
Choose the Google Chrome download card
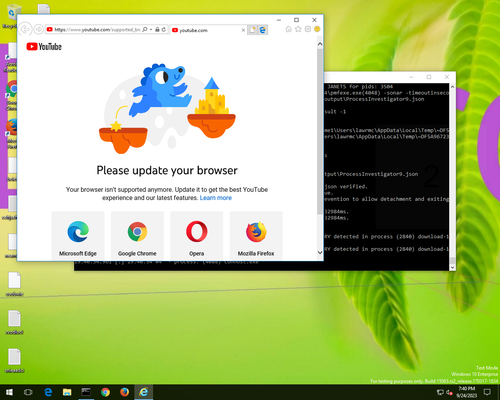(x=137, y=235)
